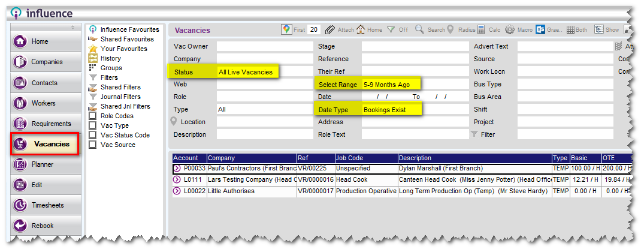Sort by Description column header

point(475,158)
